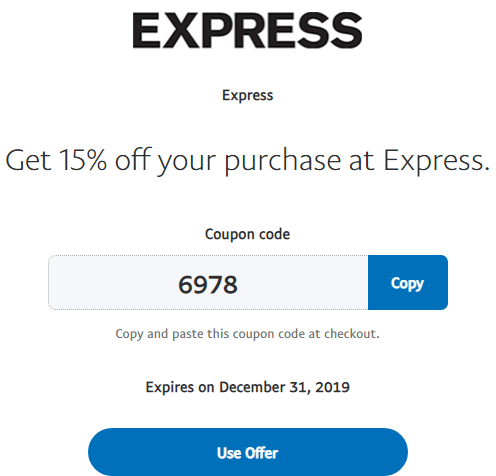Click the 'Expires on December 31, 2019' text
496x476 pixels.
tap(247, 387)
